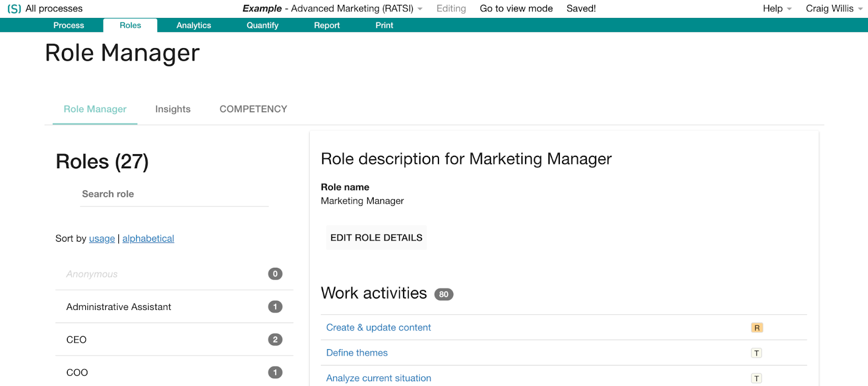Click in the Search role field
This screenshot has height=386, width=868.
[174, 194]
